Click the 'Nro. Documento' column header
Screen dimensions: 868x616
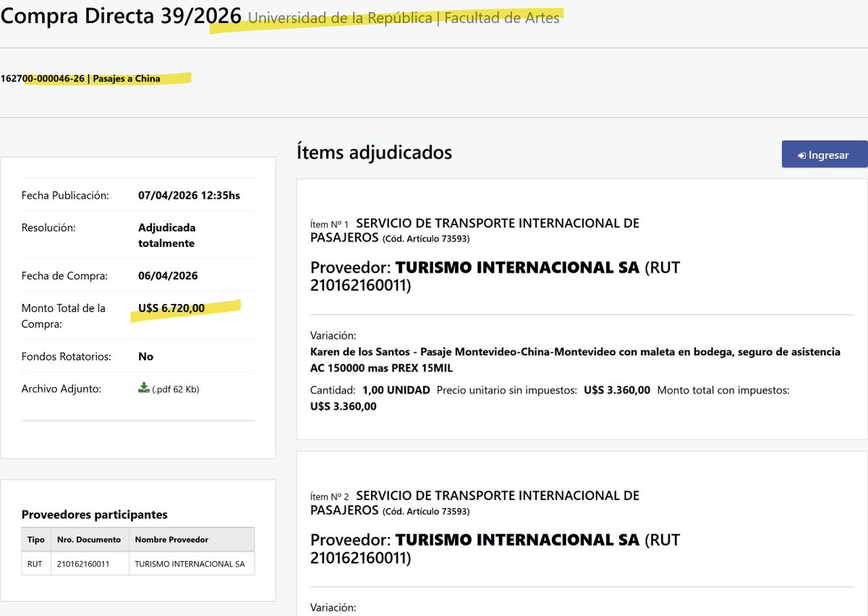(89, 539)
